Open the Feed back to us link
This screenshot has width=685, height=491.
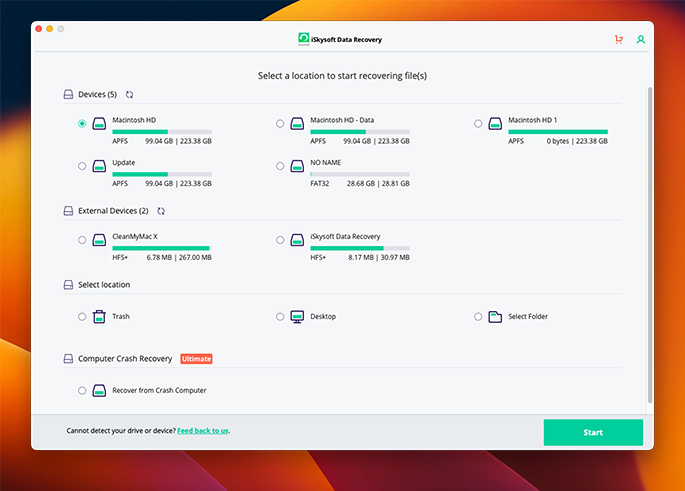[203, 431]
